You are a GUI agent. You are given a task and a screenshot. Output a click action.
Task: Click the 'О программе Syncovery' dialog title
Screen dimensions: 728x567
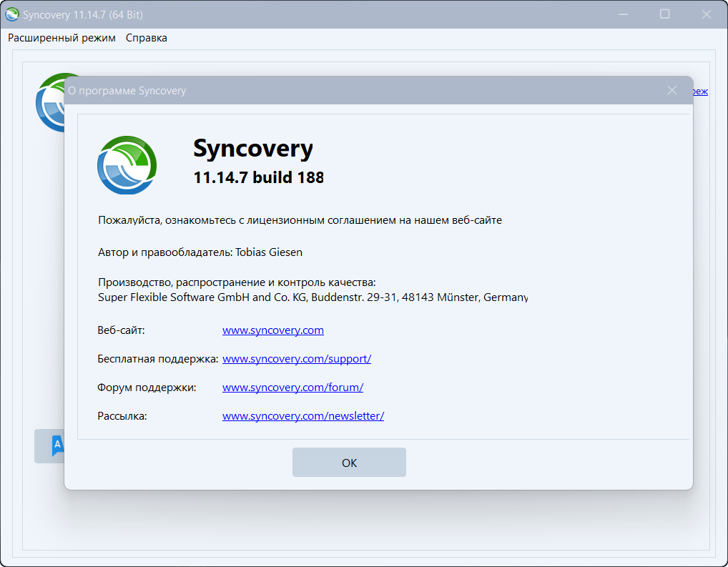(x=127, y=91)
